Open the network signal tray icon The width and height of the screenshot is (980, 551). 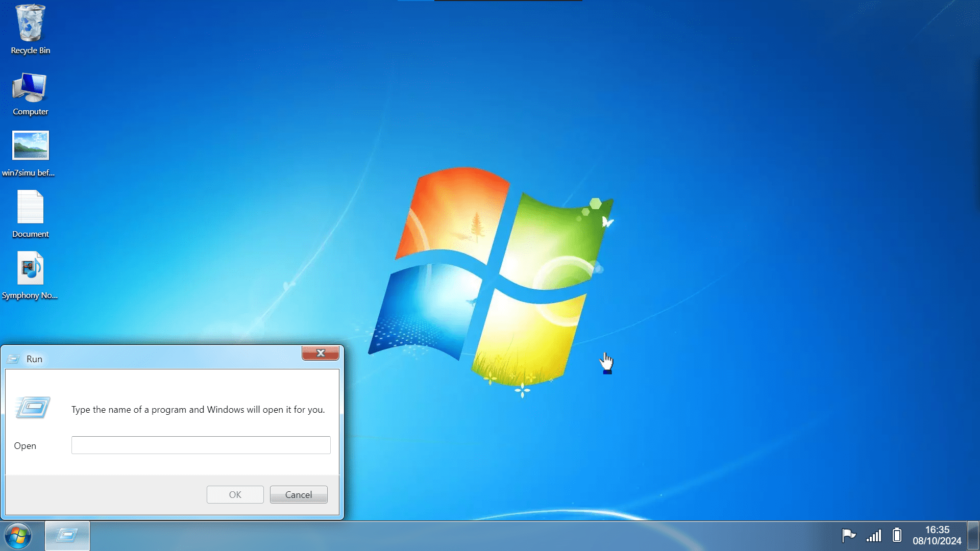[874, 535]
